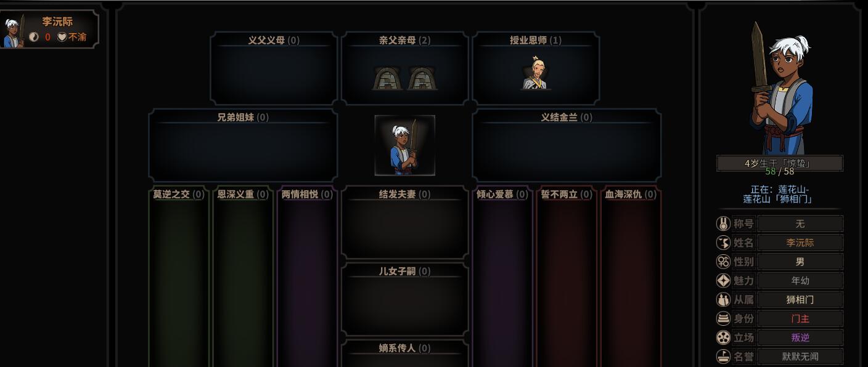Click the 魅力 charm icon
This screenshot has height=367, width=868.
tap(723, 281)
